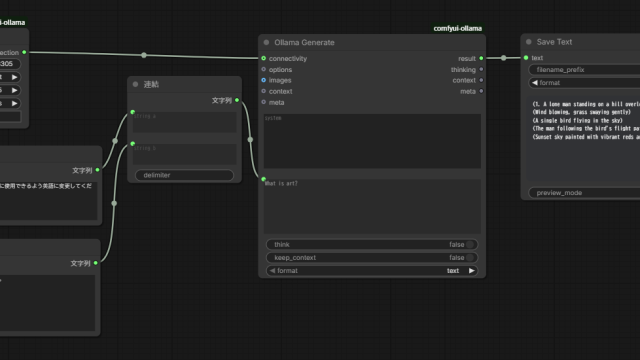Click the Ollama Generate node title
Viewport: 640px width, 360px height.
(304, 42)
